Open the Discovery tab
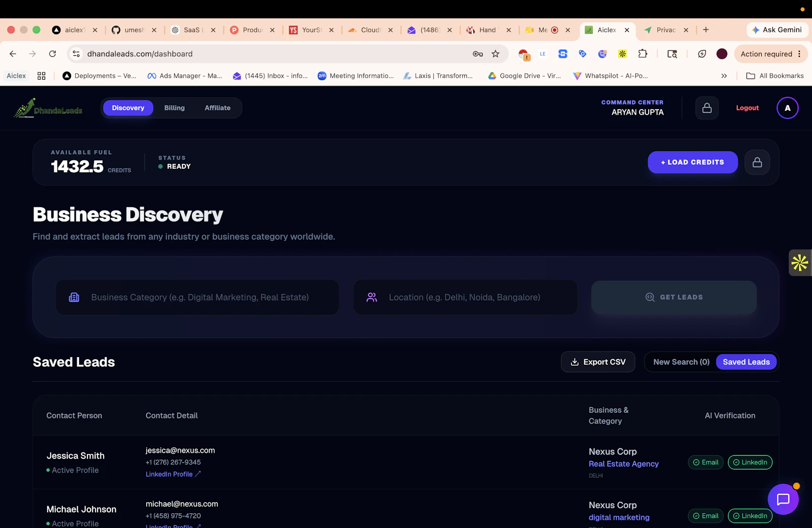 128,108
